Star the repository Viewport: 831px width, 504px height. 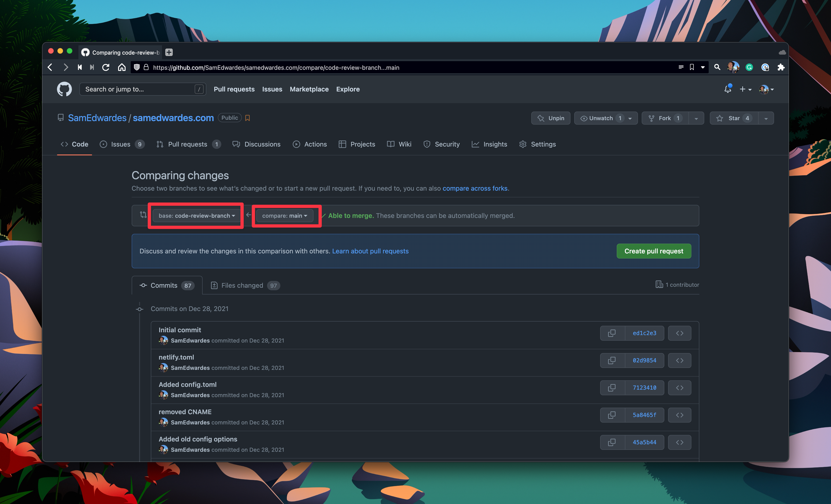coord(734,118)
